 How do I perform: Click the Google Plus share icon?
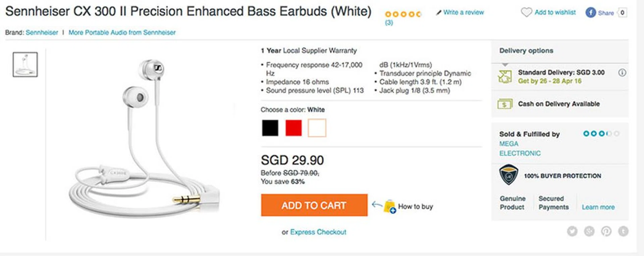click(x=589, y=231)
